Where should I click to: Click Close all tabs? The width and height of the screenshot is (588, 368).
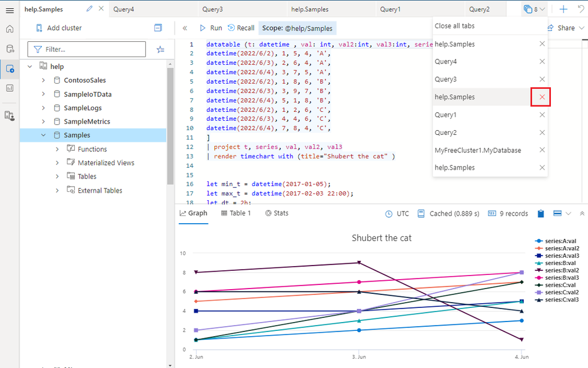(x=454, y=26)
